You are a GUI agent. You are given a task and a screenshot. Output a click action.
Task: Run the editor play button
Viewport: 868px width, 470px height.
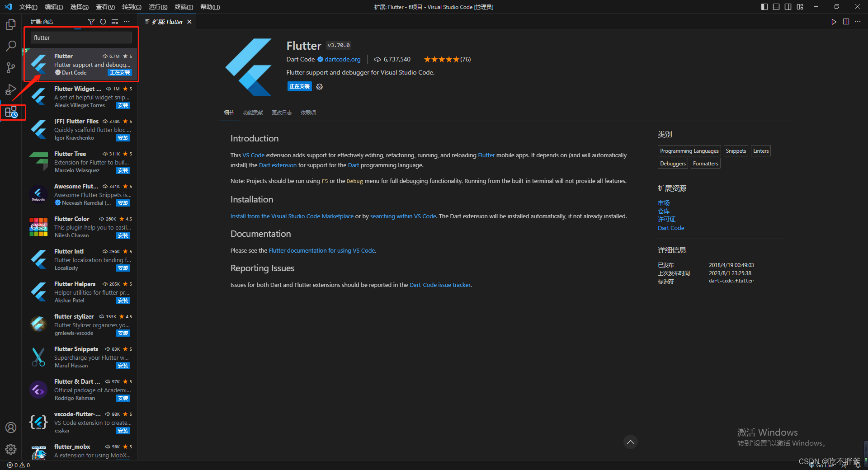[834, 22]
